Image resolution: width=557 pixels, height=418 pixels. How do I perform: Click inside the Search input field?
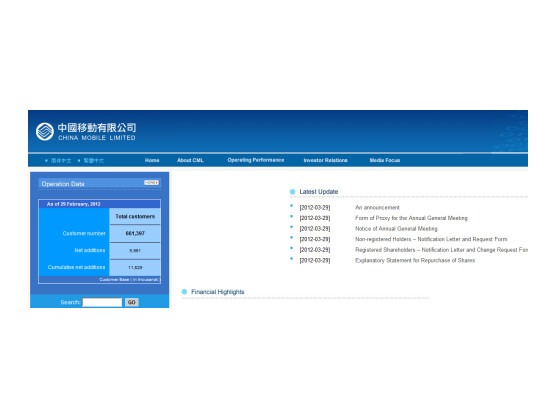(102, 302)
